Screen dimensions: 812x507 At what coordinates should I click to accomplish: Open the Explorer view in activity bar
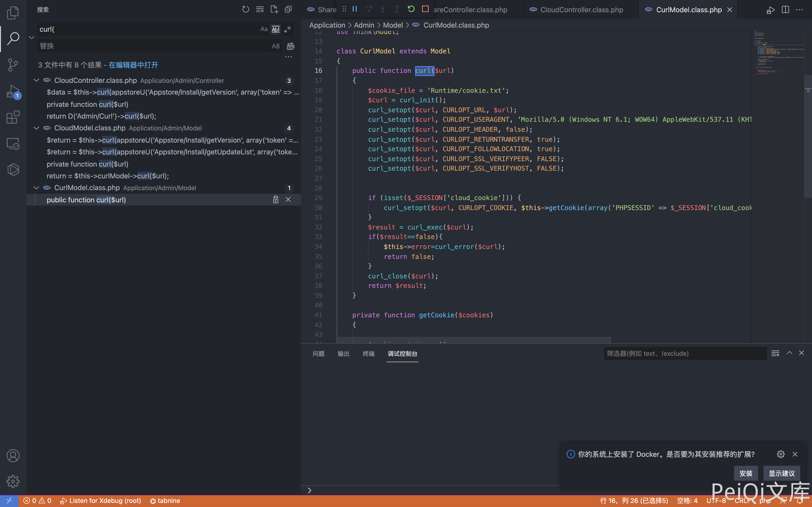coord(13,13)
